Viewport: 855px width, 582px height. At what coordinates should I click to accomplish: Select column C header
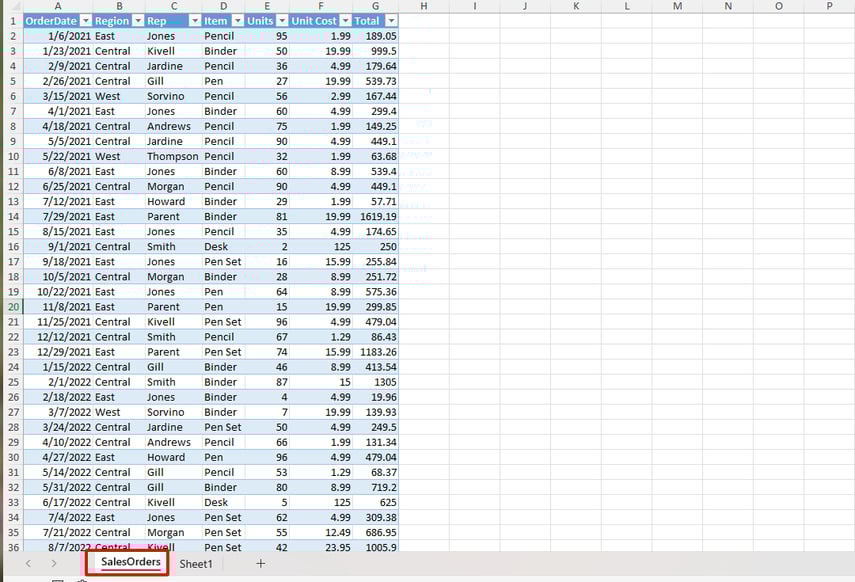173,6
